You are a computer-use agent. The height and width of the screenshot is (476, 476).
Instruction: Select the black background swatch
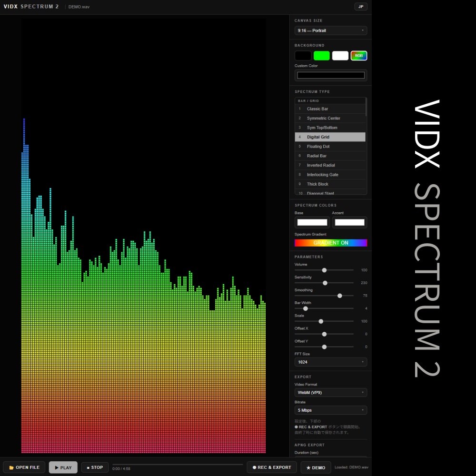point(303,56)
